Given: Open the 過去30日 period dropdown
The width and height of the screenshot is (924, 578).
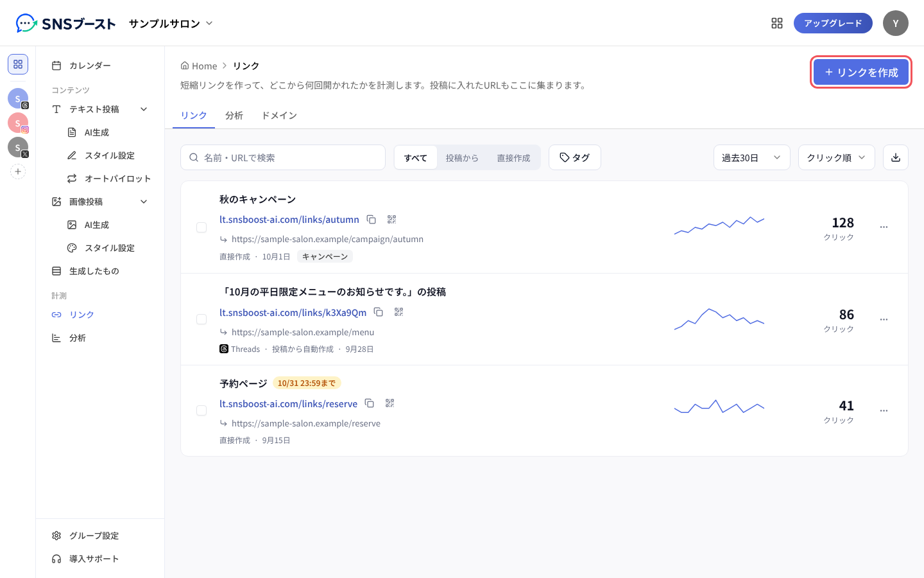Looking at the screenshot, I should (752, 157).
